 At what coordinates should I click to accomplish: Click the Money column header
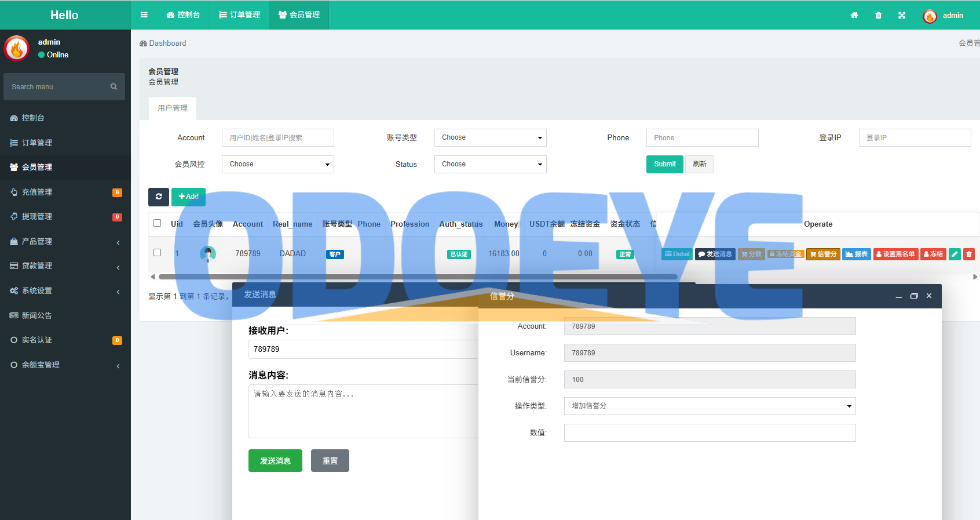[506, 224]
